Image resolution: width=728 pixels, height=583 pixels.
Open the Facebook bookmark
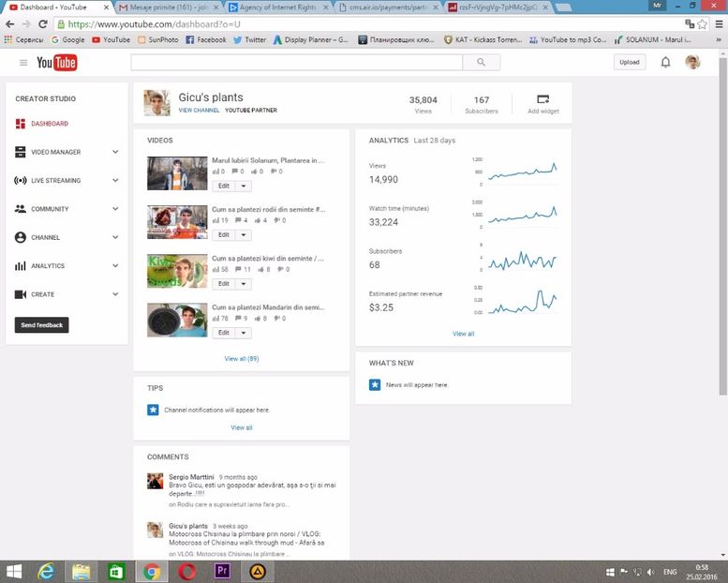click(x=206, y=40)
